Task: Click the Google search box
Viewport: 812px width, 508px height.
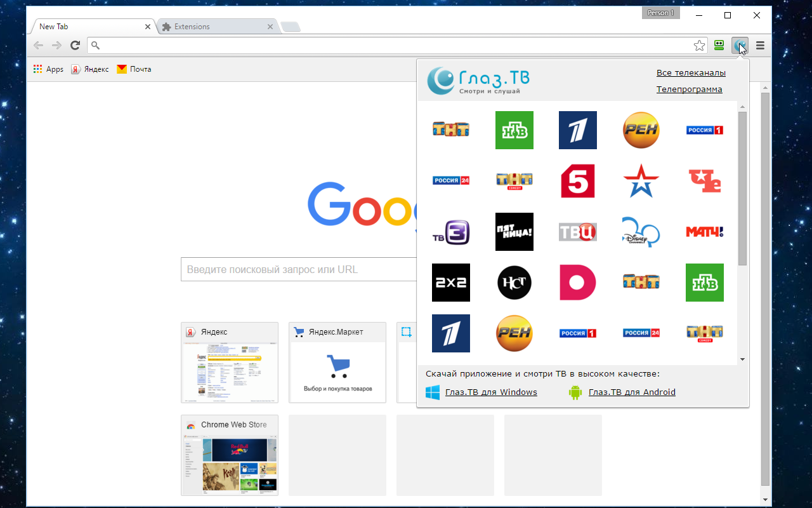Action: 298,269
